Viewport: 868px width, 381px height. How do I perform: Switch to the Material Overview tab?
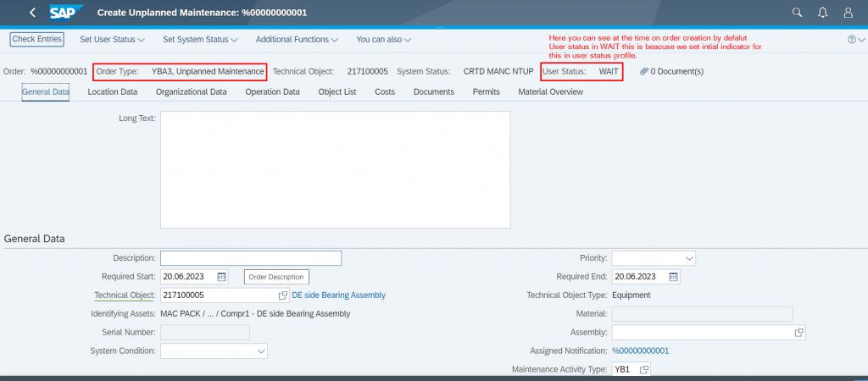pyautogui.click(x=550, y=91)
